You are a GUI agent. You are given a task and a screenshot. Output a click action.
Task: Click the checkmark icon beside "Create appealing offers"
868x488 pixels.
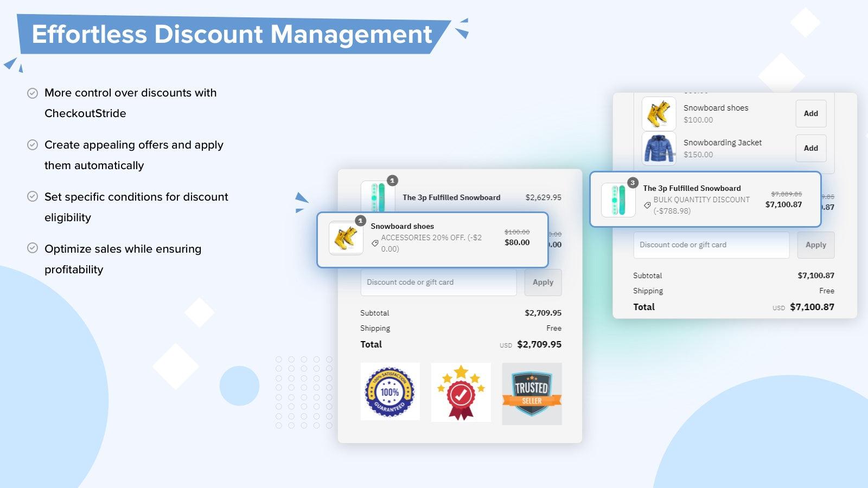point(33,145)
